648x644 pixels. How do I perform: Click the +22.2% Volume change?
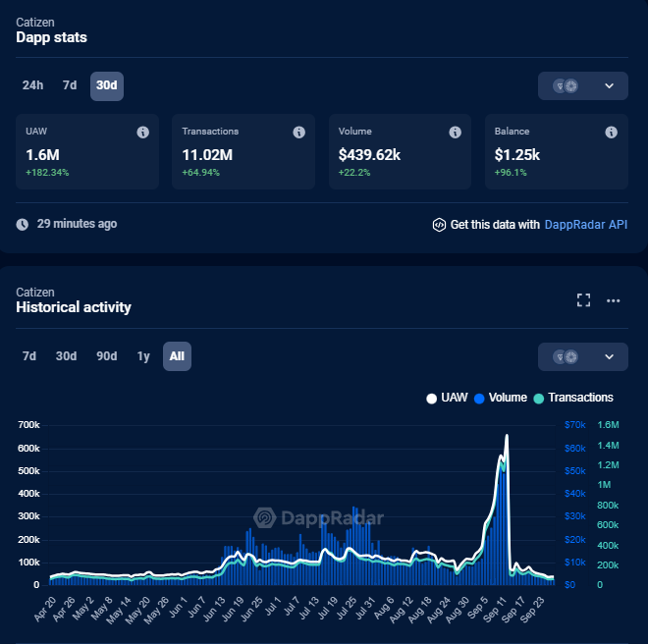[x=354, y=173]
